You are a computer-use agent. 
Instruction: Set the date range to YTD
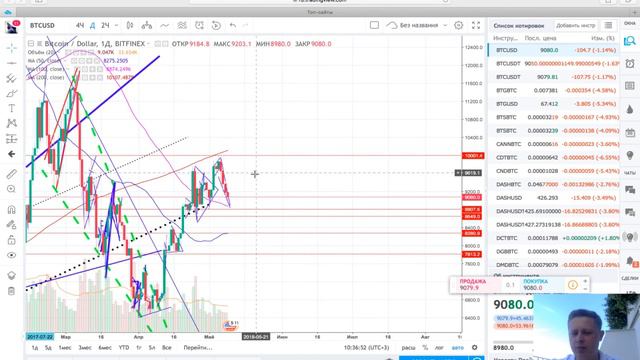coord(124,348)
